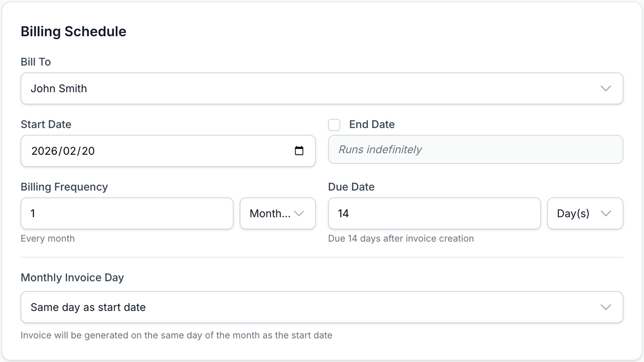Click the Same day as start date option
The width and height of the screenshot is (644, 362).
(88, 307)
